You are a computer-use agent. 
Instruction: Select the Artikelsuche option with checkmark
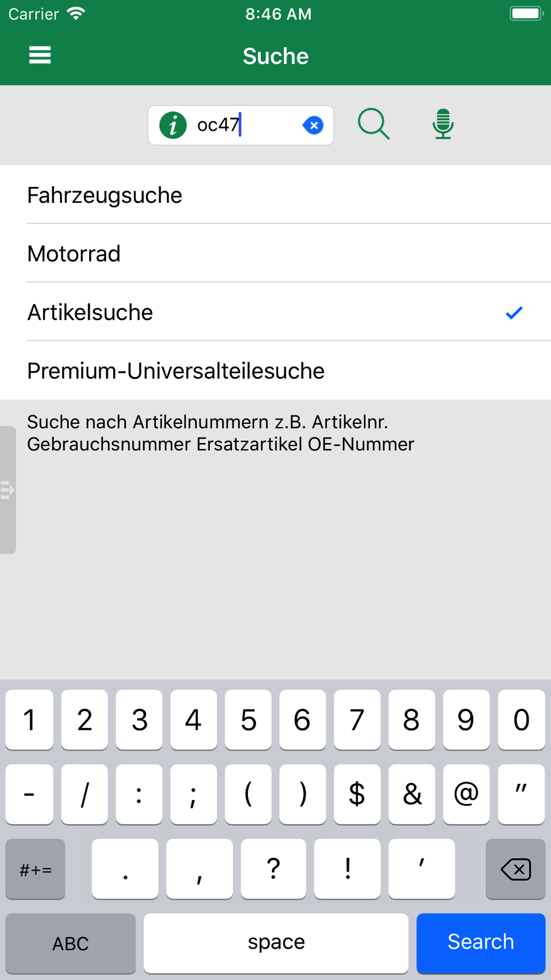click(275, 312)
